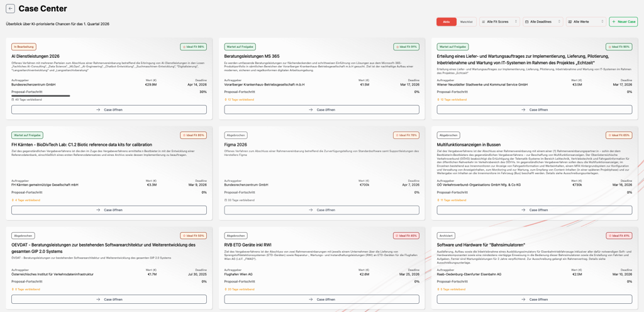Click the In Bearbeitung status tag

pos(23,47)
